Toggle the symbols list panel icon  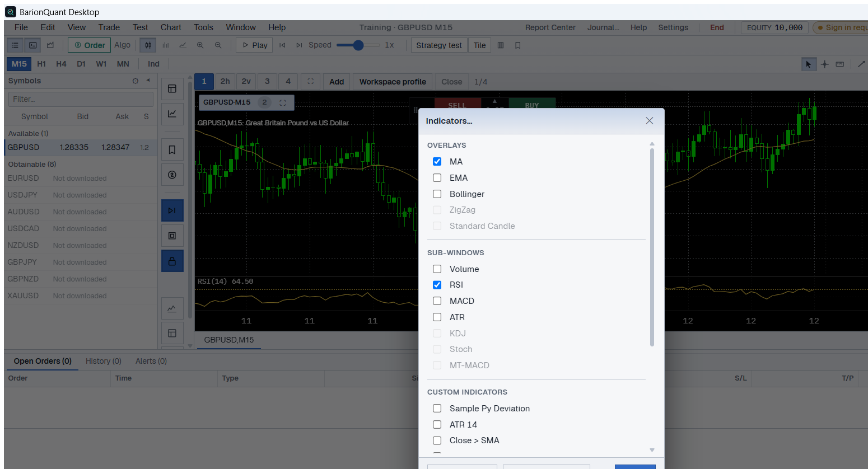click(x=15, y=45)
